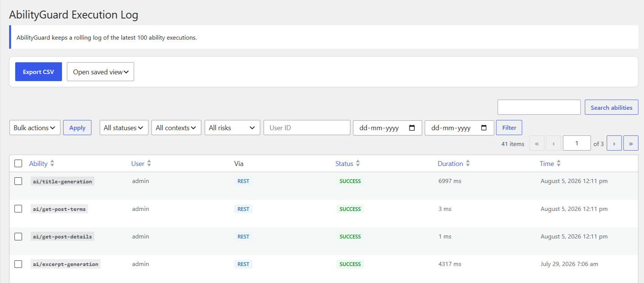Click the previous page arrow button
The image size is (644, 283).
click(553, 143)
